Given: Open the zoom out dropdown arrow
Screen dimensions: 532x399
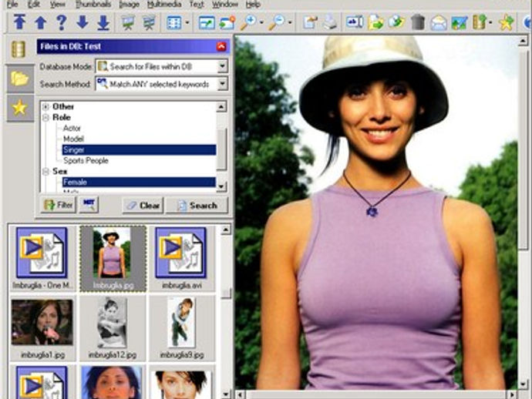Looking at the screenshot, I should coord(290,23).
